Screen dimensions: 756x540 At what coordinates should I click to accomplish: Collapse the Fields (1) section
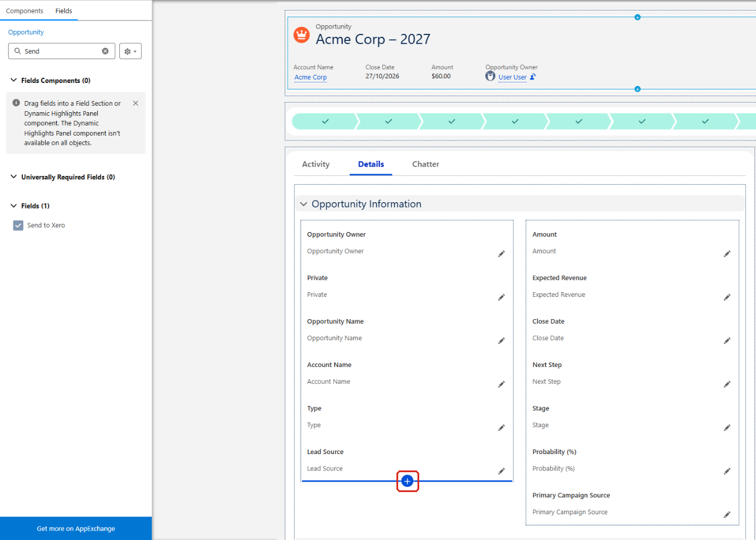(14, 206)
